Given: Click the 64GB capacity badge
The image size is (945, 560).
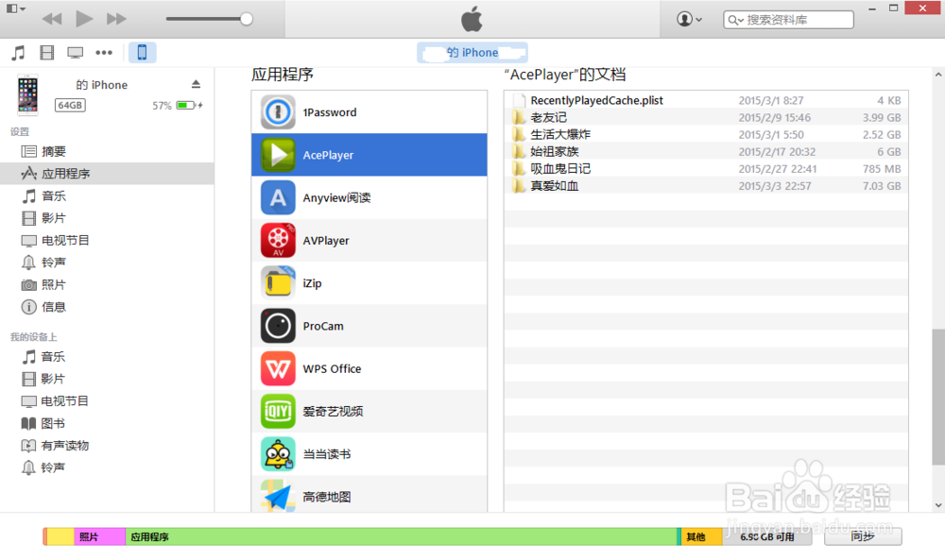Looking at the screenshot, I should coord(70,106).
